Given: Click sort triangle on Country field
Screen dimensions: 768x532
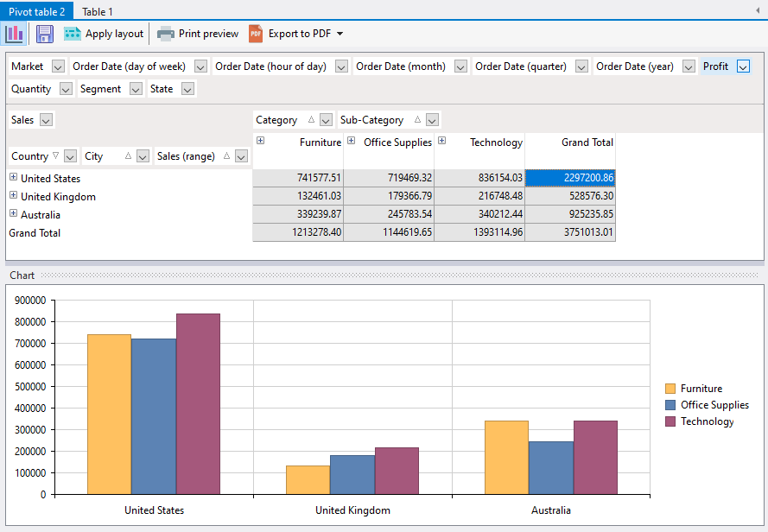Looking at the screenshot, I should pyautogui.click(x=56, y=156).
